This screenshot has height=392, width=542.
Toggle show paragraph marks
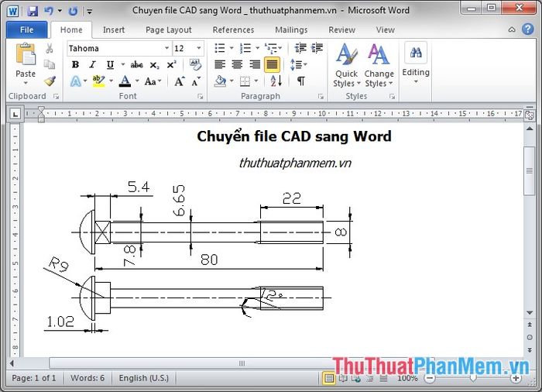click(301, 81)
